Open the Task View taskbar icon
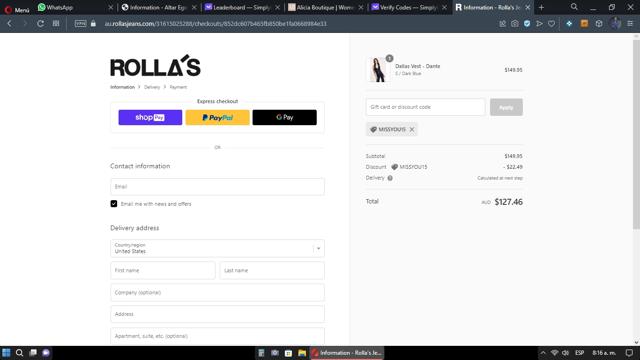640x360 pixels. [x=33, y=353]
